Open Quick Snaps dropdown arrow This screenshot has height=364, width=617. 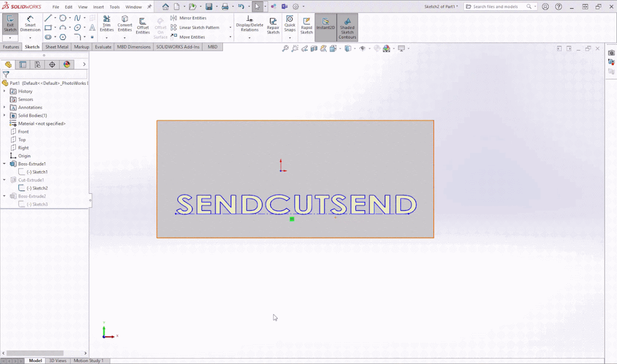[290, 38]
